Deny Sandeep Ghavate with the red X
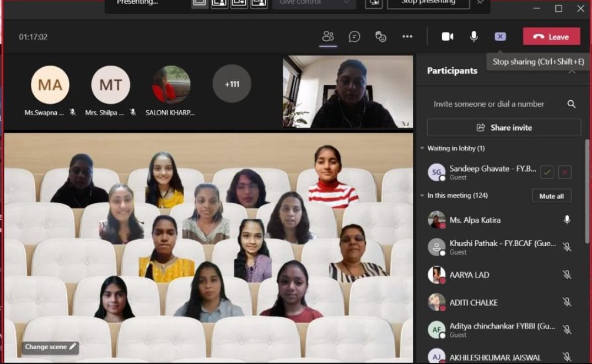Viewport: 592px width, 364px height. coord(564,172)
